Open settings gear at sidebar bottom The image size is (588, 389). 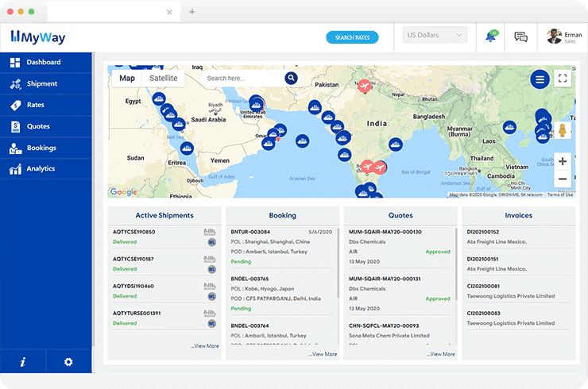(68, 362)
